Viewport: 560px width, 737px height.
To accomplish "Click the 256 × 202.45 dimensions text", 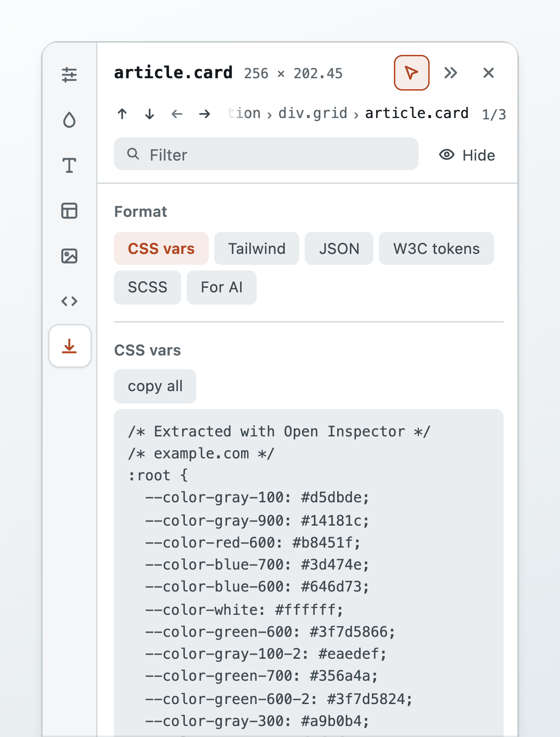I will point(293,74).
